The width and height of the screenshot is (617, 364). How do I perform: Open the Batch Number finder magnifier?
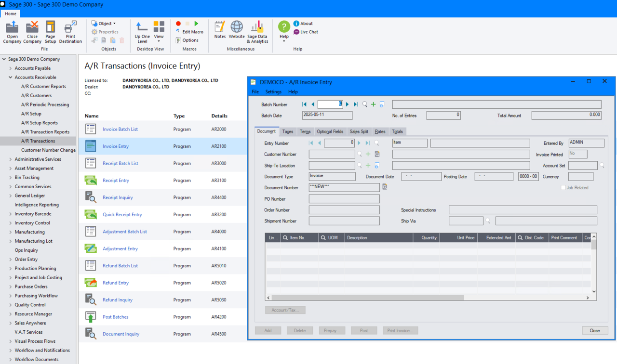[x=365, y=104]
